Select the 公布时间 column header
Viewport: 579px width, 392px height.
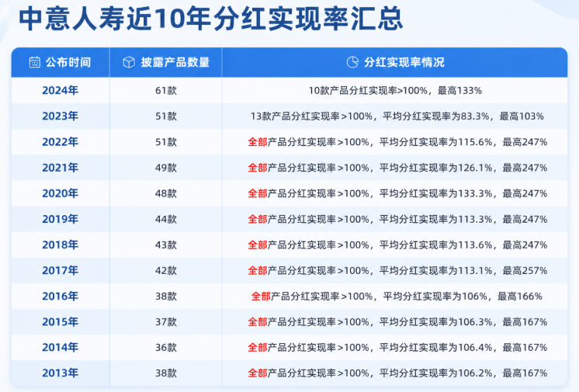[61, 62]
